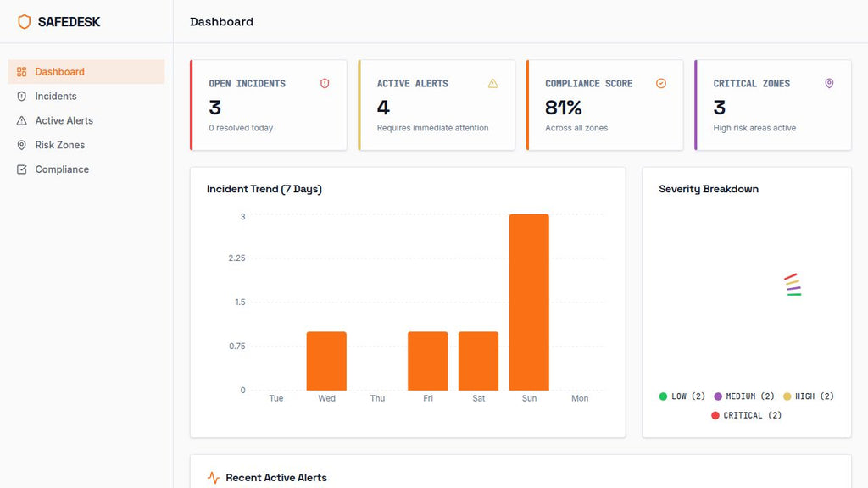Click the shield icon on Open Incidents card
The height and width of the screenshot is (488, 868).
[325, 83]
